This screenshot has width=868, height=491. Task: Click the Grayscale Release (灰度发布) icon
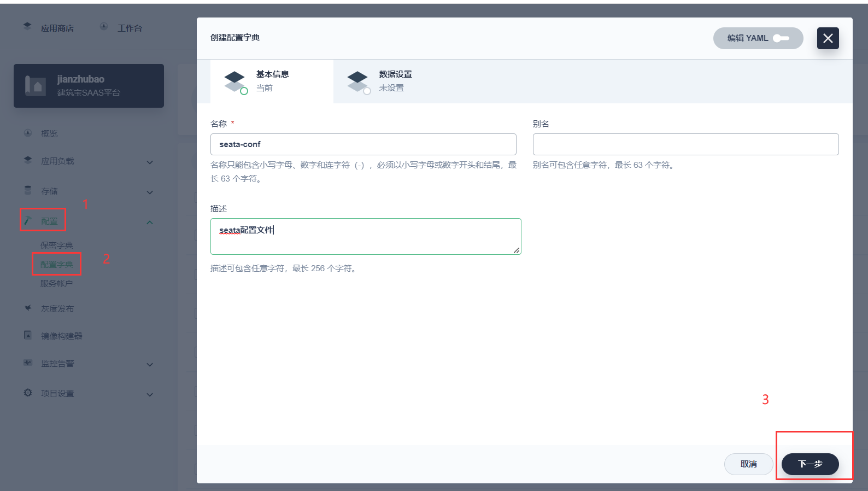coord(28,308)
